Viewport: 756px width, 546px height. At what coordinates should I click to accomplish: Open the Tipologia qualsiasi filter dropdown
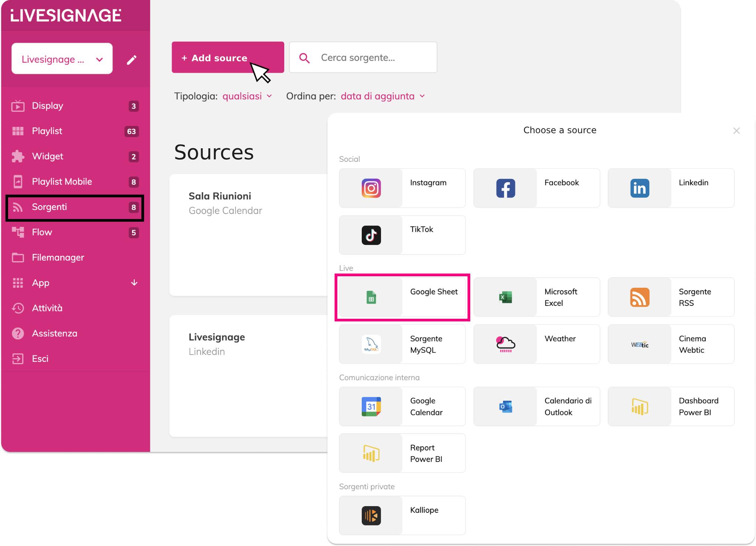[247, 96]
